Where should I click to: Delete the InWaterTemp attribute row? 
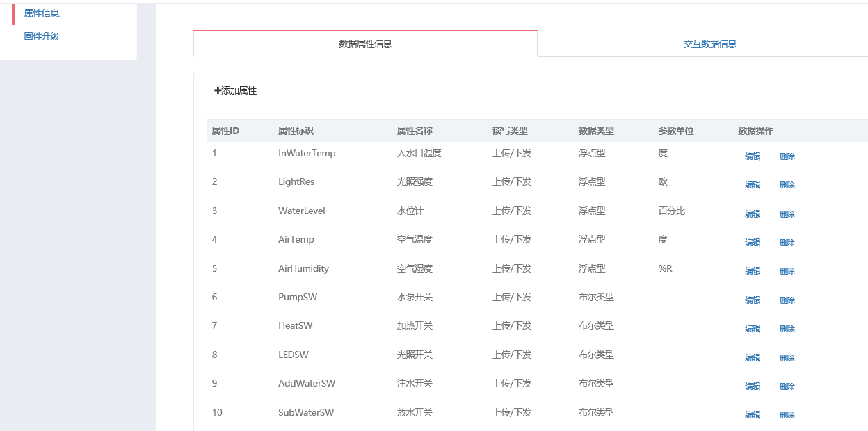click(x=787, y=156)
